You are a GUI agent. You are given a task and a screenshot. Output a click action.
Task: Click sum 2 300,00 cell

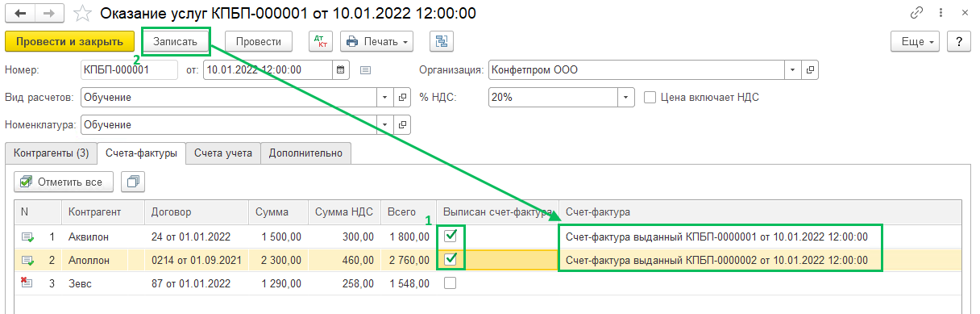pyautogui.click(x=278, y=260)
